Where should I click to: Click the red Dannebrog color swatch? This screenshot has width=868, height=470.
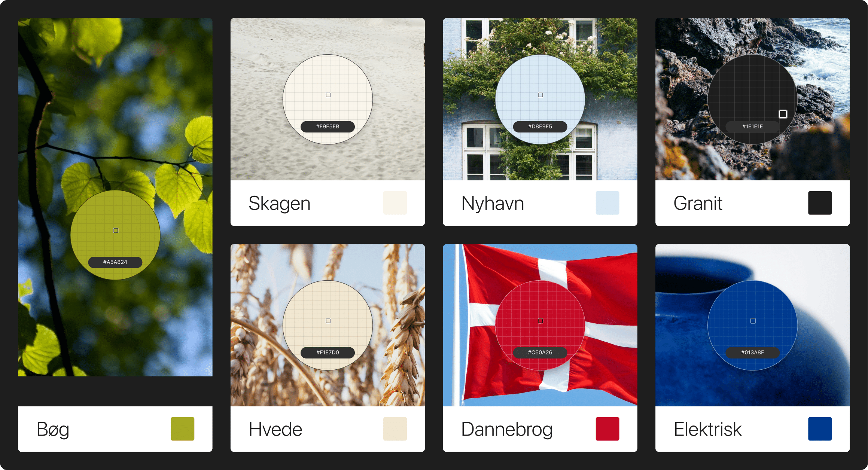(607, 429)
